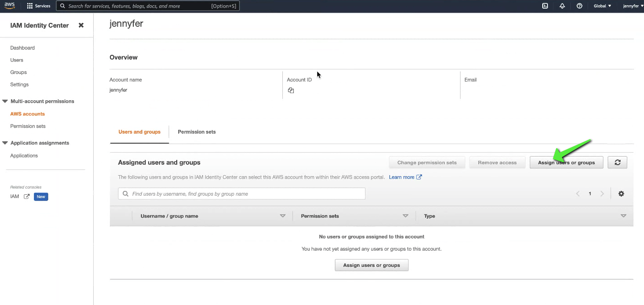Open the jennyfer account menu
This screenshot has width=644, height=305.
click(633, 6)
